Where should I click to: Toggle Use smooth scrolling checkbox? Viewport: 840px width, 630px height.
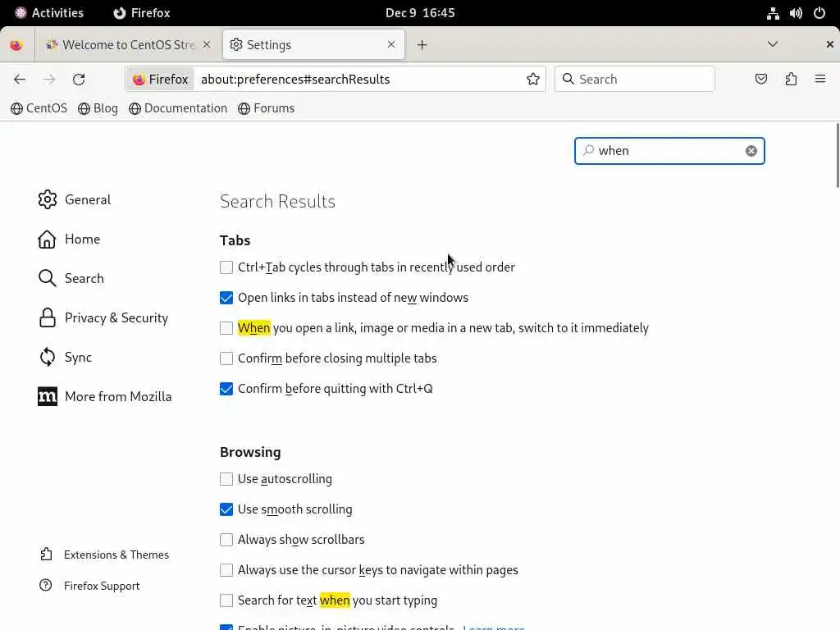(226, 509)
